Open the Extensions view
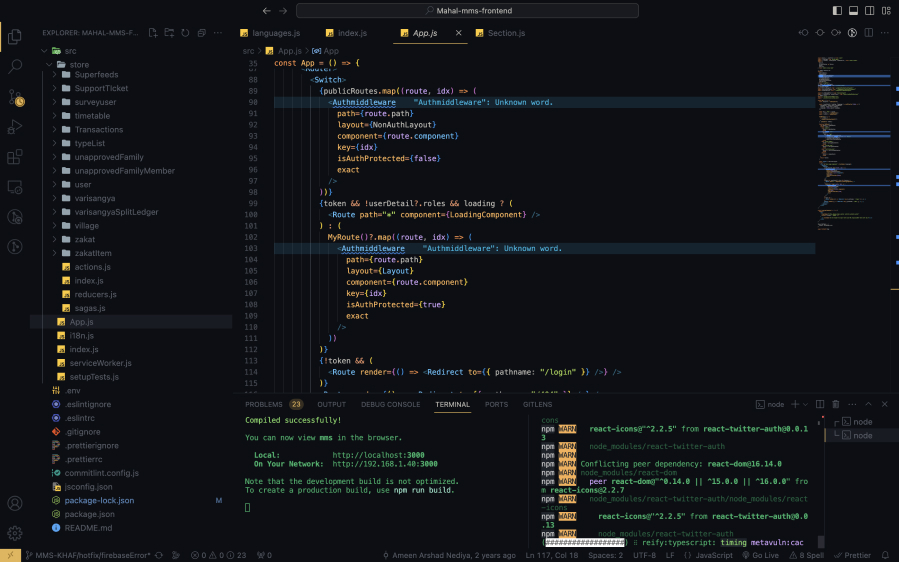The width and height of the screenshot is (899, 562). [x=15, y=157]
